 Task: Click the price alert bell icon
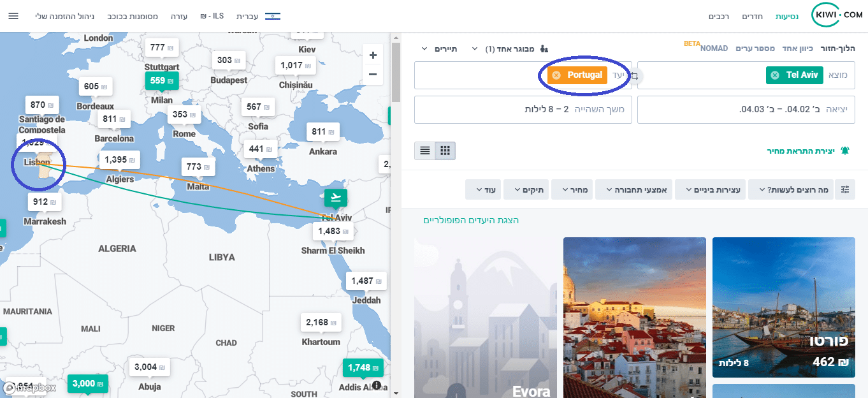[845, 151]
